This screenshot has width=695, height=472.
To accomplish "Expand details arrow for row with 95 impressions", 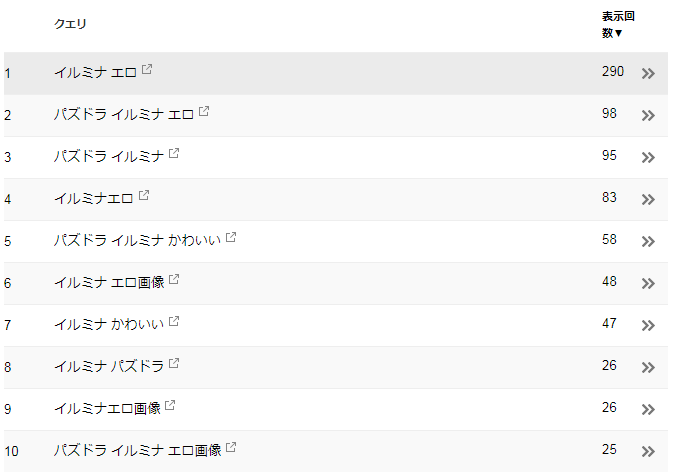I will [648, 157].
